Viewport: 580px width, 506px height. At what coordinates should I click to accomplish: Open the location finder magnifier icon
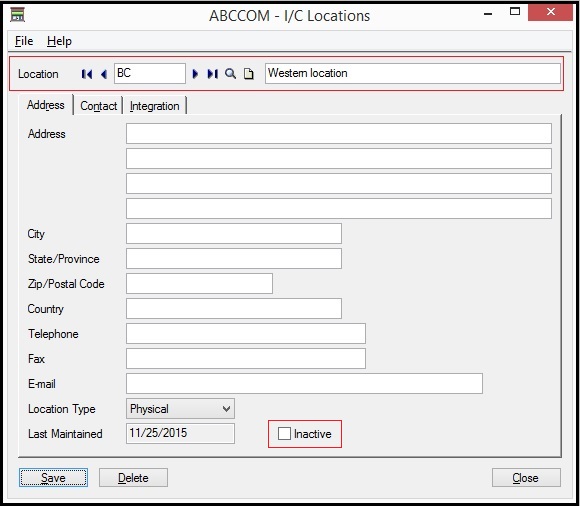[230, 74]
